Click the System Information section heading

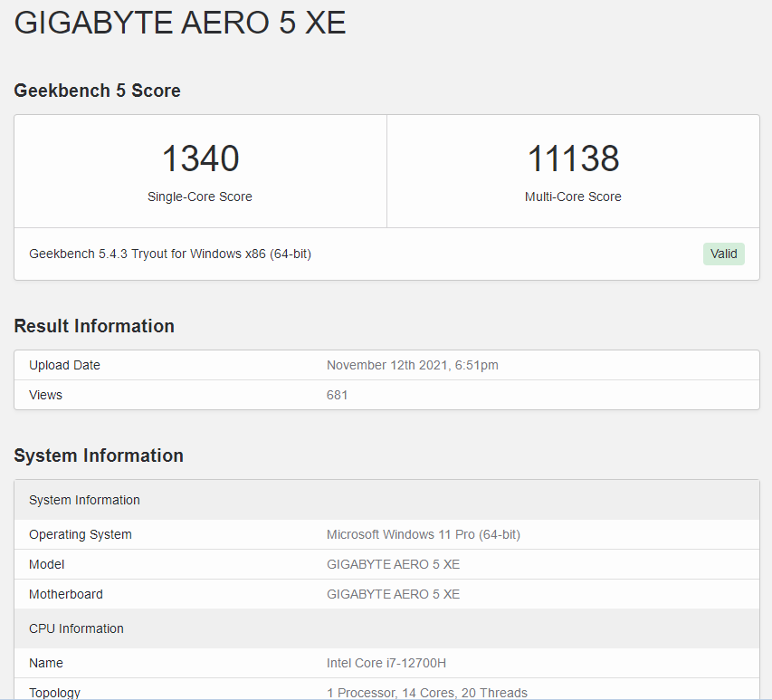99,455
